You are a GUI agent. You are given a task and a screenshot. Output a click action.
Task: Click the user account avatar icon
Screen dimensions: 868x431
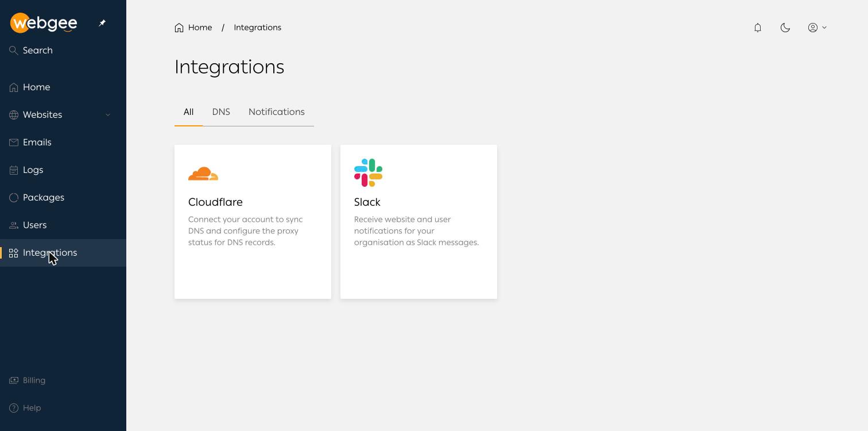(x=813, y=28)
